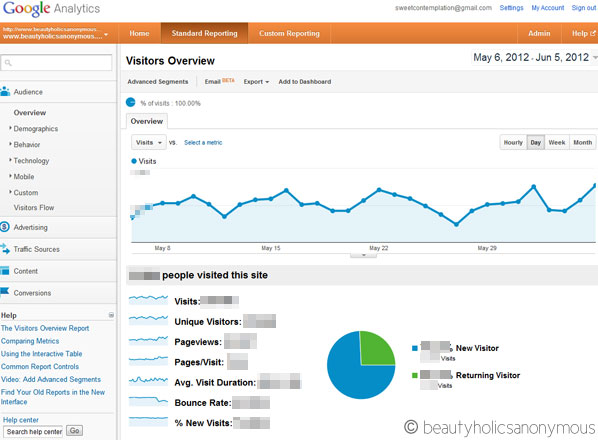Switch chart to Week view
Screen dimensions: 598x440
pyautogui.click(x=557, y=142)
